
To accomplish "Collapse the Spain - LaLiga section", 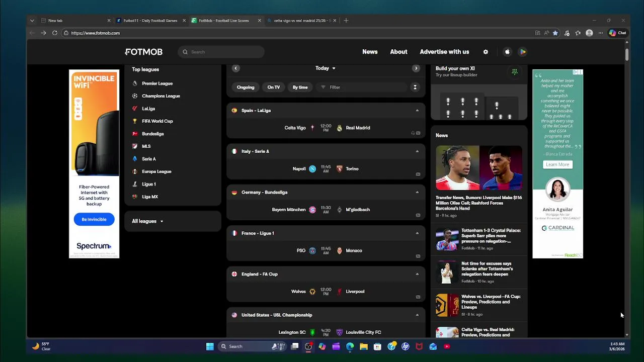I will tap(417, 111).
